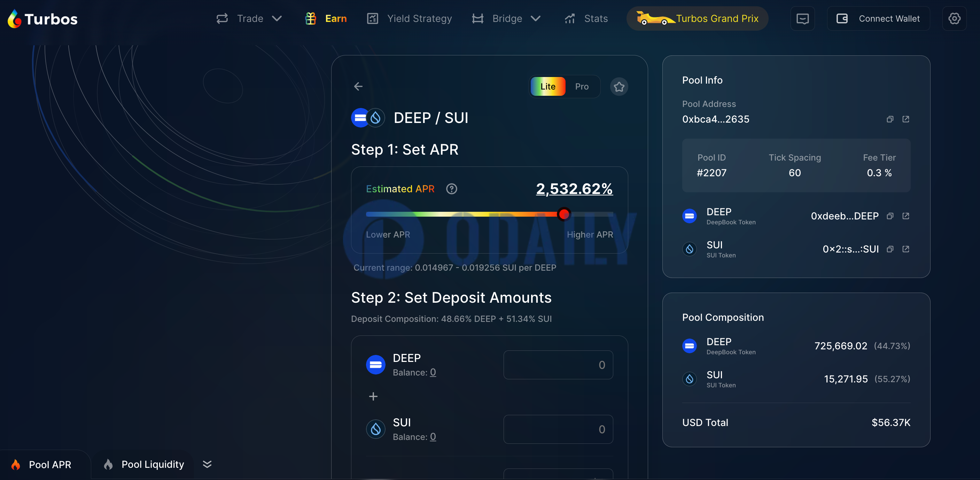Click Estimated APR help question icon
This screenshot has width=980, height=480.
[x=452, y=189]
